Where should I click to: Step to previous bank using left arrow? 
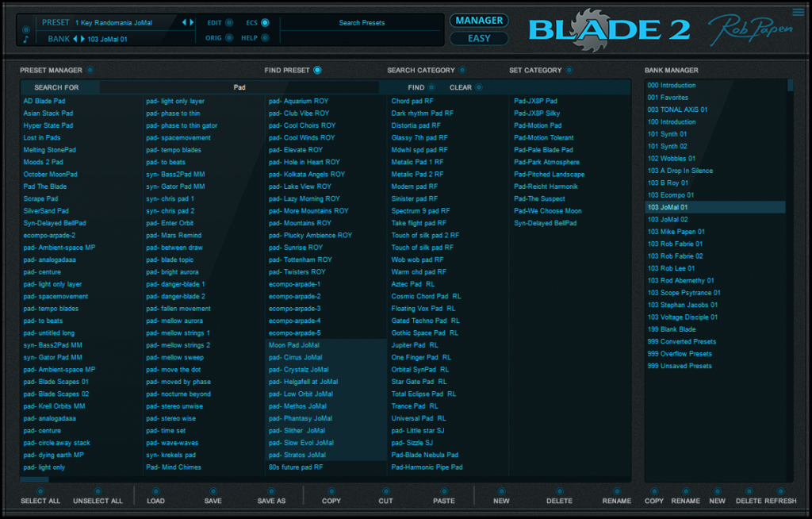pyautogui.click(x=75, y=39)
